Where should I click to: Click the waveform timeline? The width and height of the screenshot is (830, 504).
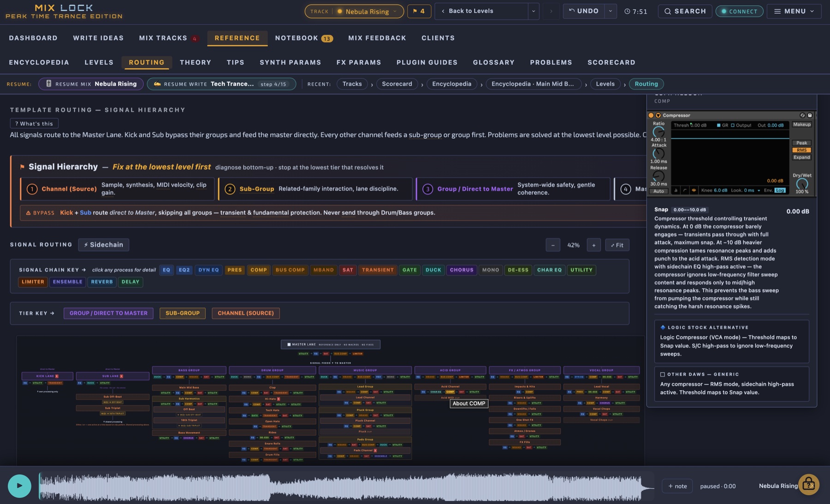(346, 486)
